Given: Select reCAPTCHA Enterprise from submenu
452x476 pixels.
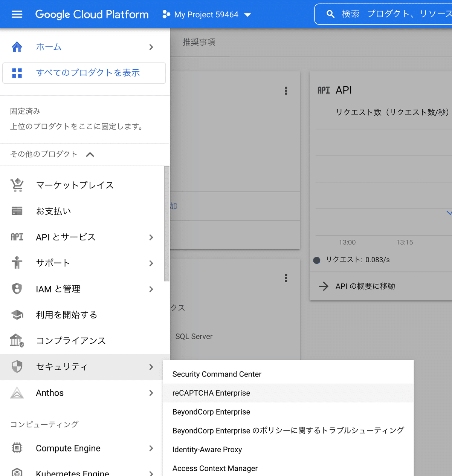Looking at the screenshot, I should click(288, 393).
